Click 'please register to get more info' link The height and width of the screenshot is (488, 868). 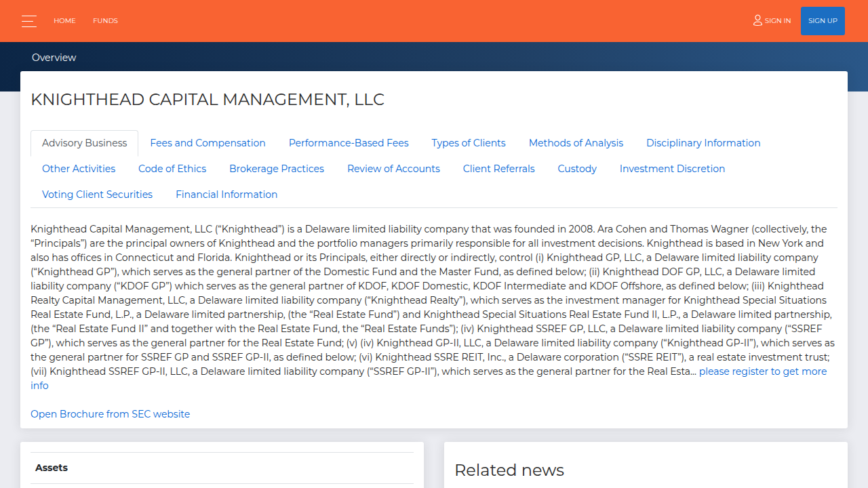[763, 371]
